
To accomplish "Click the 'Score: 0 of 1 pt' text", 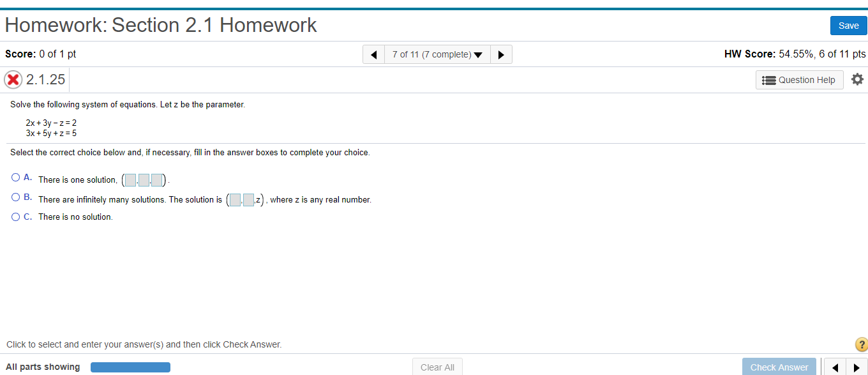I will pos(40,54).
